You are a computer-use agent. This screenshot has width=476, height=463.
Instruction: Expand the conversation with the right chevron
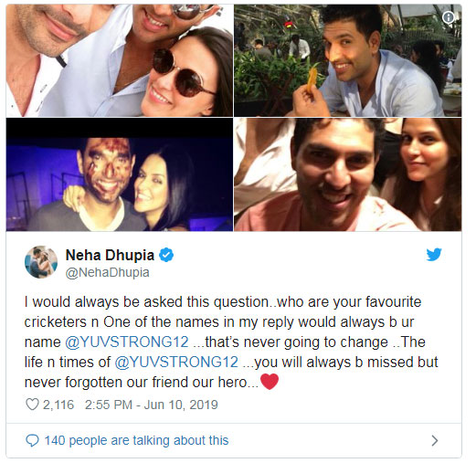point(435,440)
